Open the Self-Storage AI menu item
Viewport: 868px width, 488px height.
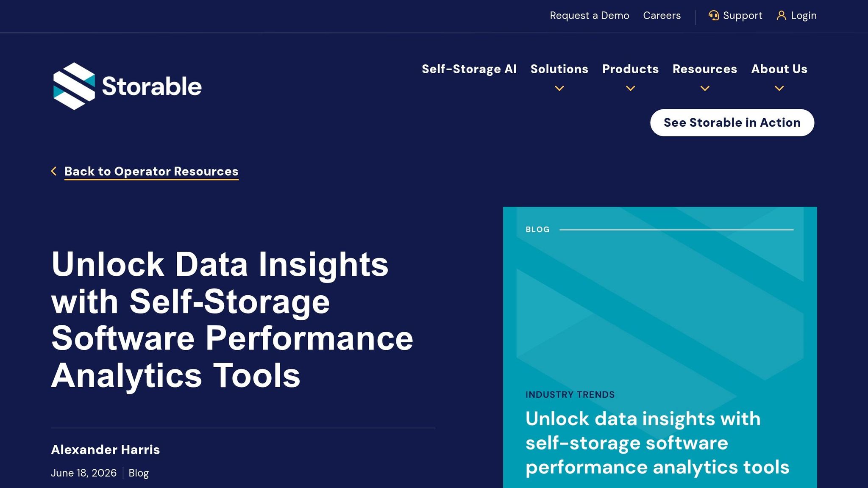[x=469, y=69]
